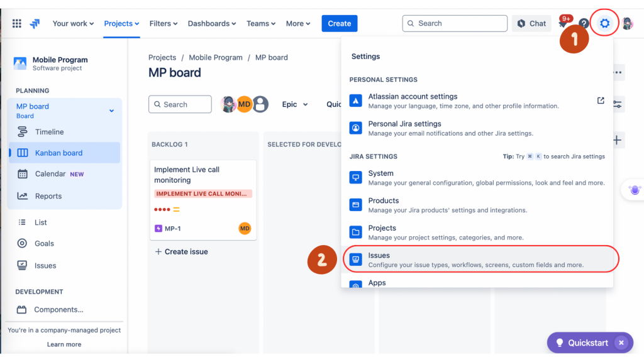Open the Issues settings entry

pos(477,260)
